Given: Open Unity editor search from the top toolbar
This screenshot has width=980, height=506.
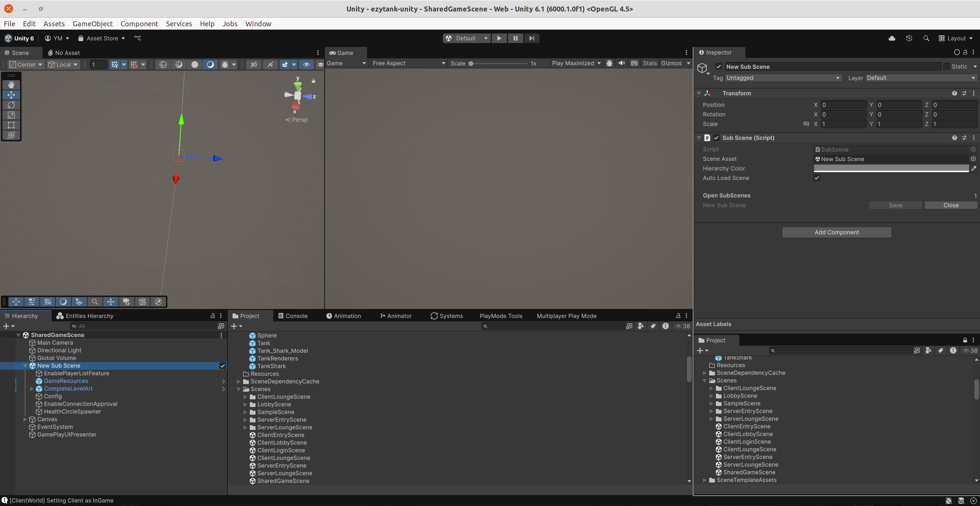Looking at the screenshot, I should point(926,38).
